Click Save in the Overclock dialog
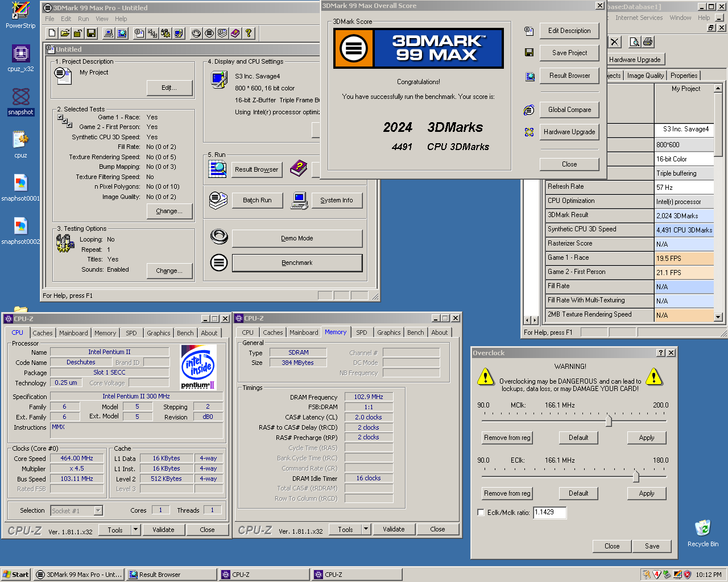This screenshot has width=728, height=582. click(652, 546)
